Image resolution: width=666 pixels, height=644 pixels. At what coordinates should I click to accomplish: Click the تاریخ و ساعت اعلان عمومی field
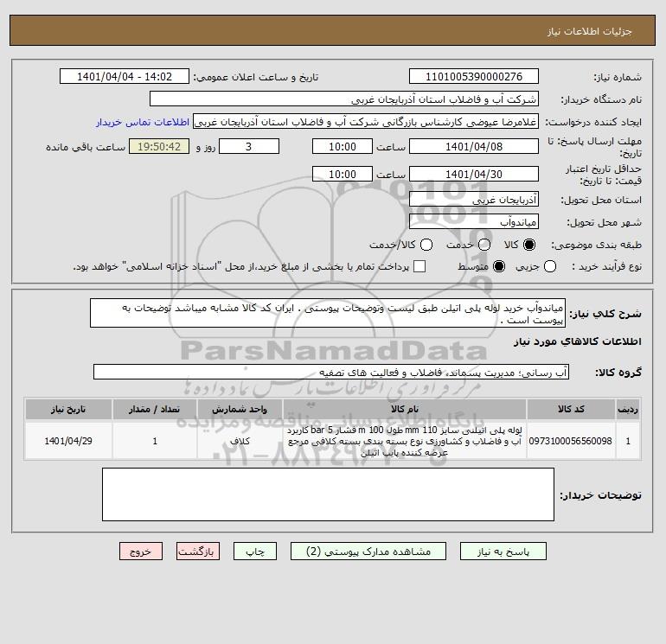pos(125,76)
